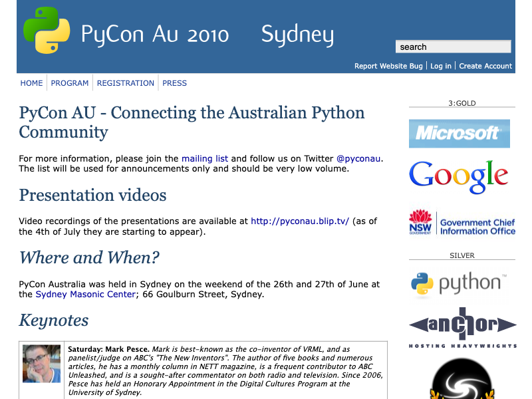532x399 pixels.
Task: Open the black swirl sponsor logo
Action: pos(462,378)
